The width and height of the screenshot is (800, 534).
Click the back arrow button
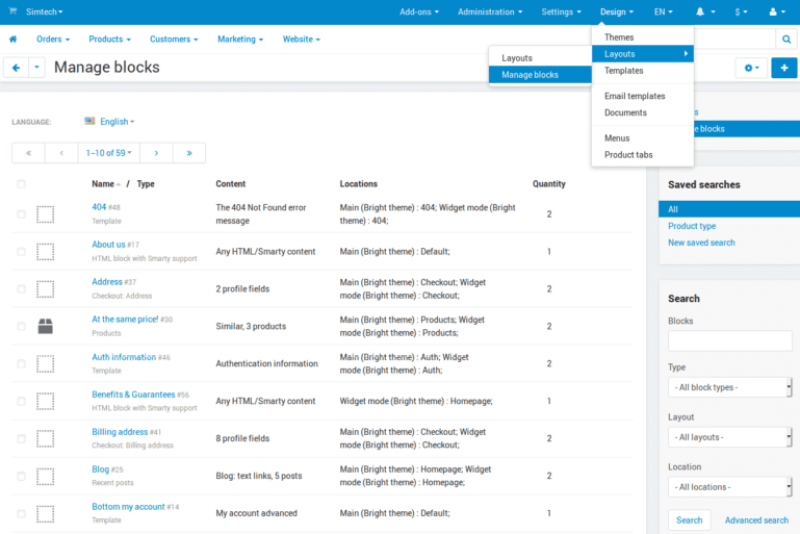pyautogui.click(x=16, y=67)
